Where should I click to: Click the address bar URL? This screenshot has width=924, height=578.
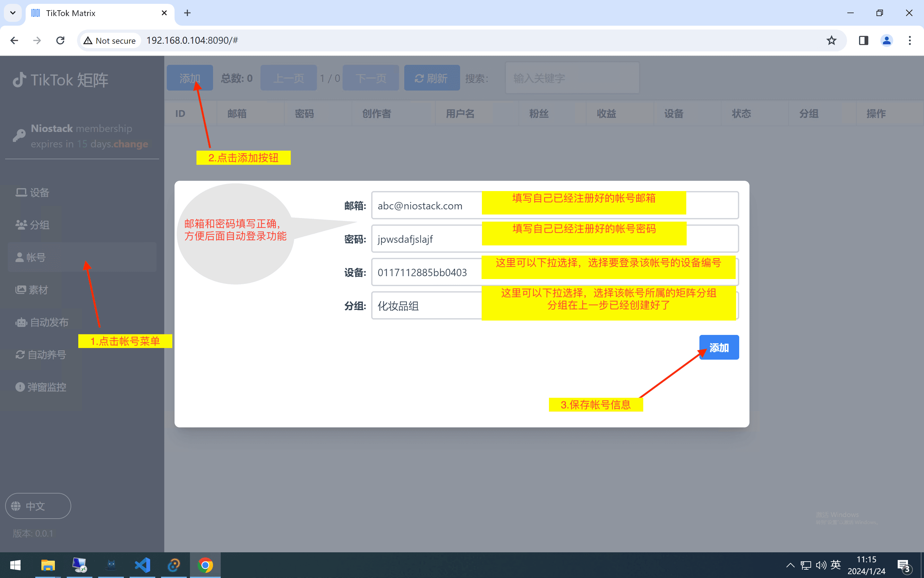tap(192, 40)
